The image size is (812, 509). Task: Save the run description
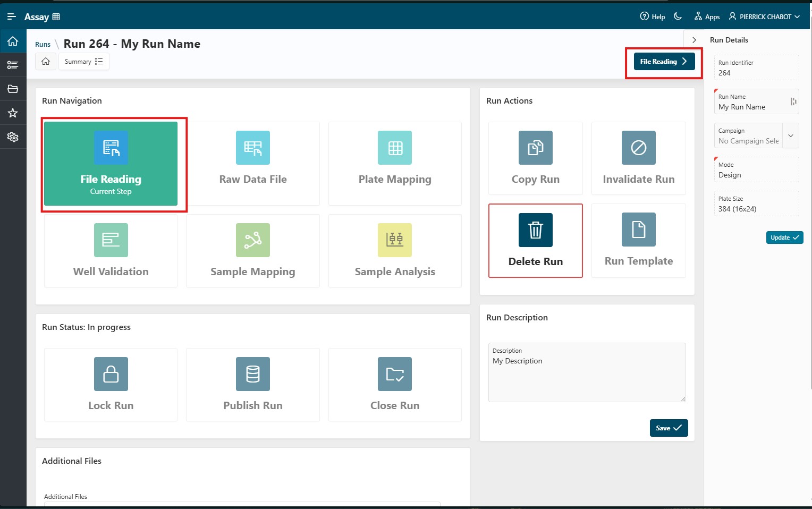[x=669, y=428]
